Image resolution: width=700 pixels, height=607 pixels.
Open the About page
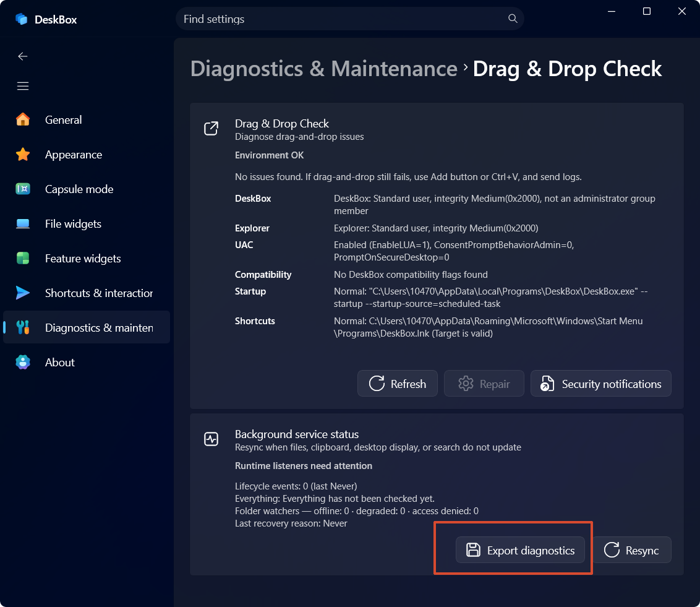coord(86,362)
